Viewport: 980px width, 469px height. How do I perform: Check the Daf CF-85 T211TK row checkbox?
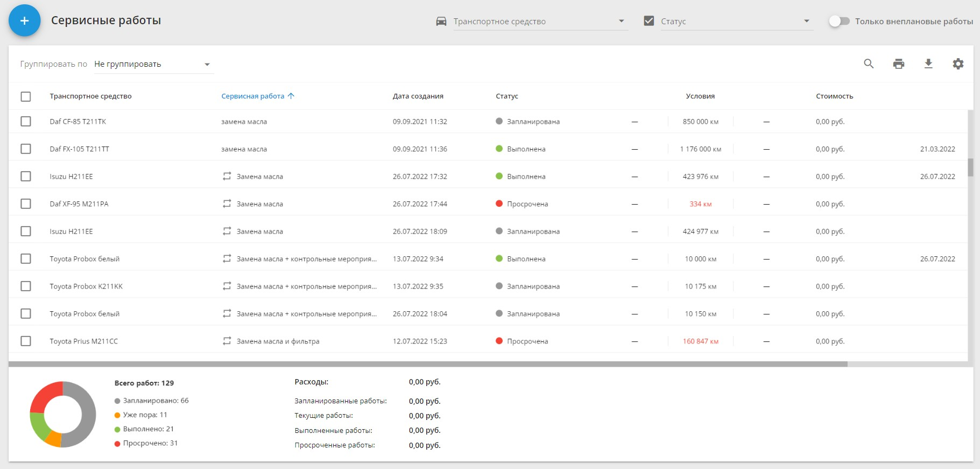(26, 121)
